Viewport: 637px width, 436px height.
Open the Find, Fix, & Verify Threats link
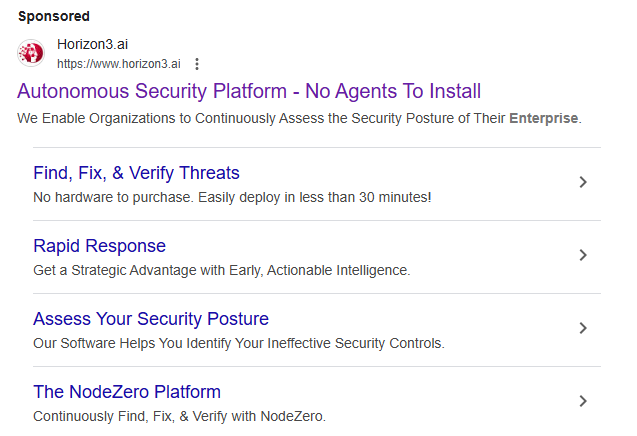point(136,173)
